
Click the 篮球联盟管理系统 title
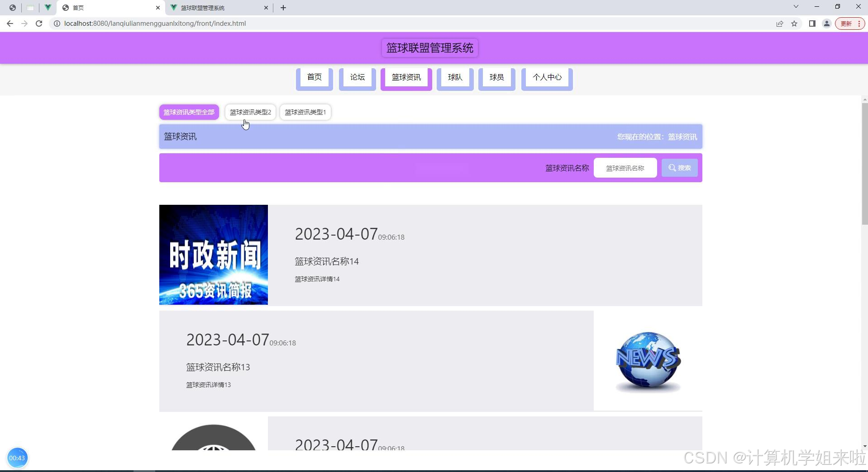430,48
